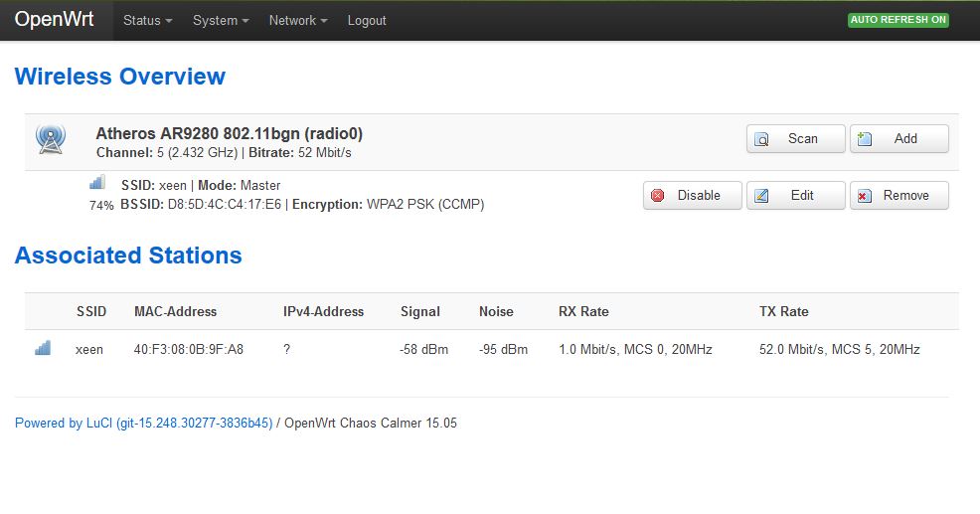Click the xeen SSID signal strength icon
Viewport: 980px width, 514px height.
click(96, 183)
